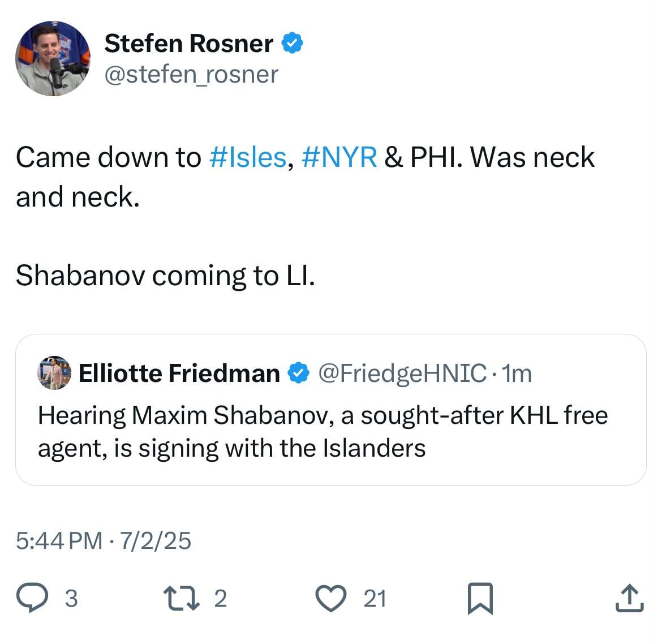Screen dimensions: 662x644
Task: Open the share tweet options
Action: tap(629, 598)
